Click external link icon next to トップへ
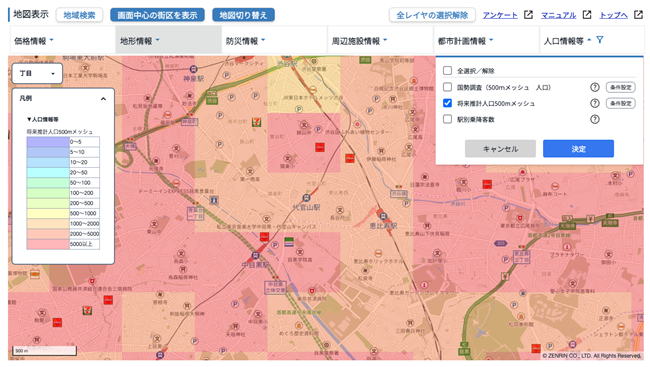The height and width of the screenshot is (367, 650). (638, 15)
